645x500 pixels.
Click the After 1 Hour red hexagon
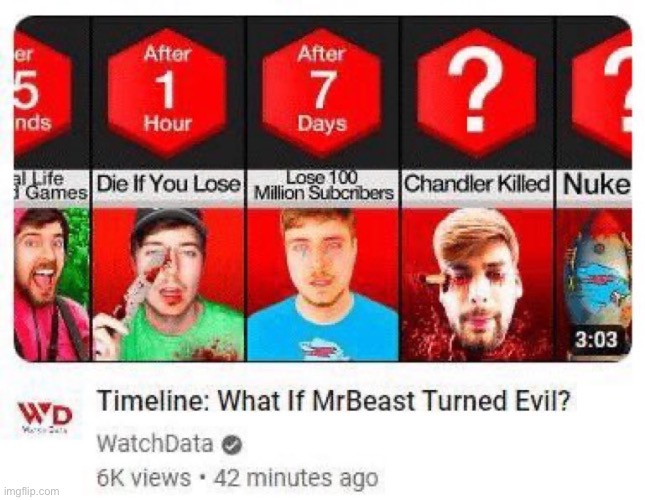pos(167,91)
